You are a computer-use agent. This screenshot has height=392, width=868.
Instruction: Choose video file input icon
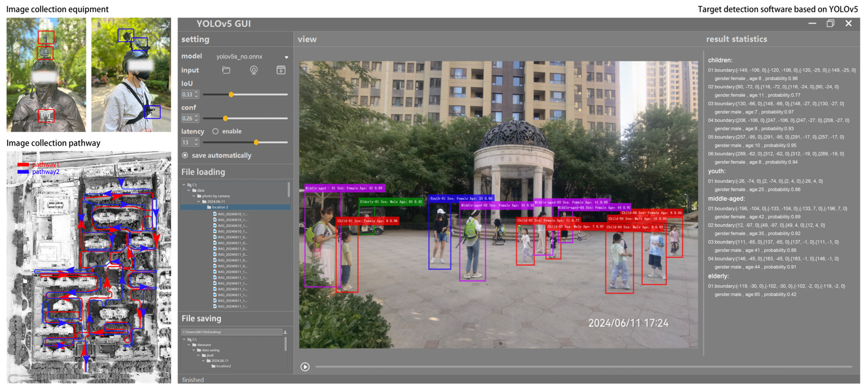[x=281, y=70]
